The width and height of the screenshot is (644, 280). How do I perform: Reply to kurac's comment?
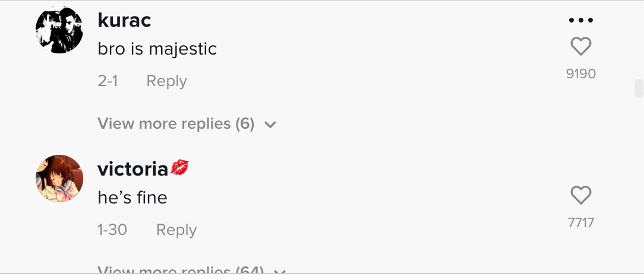pos(167,81)
